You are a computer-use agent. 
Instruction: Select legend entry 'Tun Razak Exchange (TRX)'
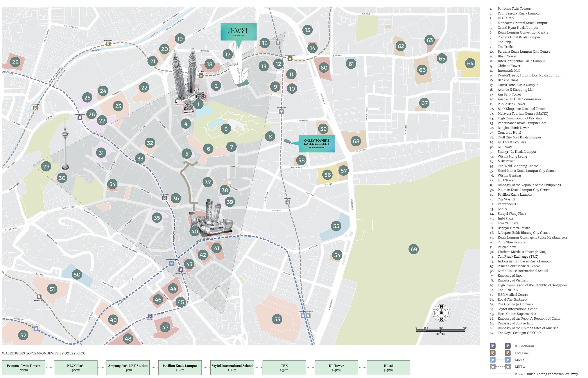[x=518, y=256]
